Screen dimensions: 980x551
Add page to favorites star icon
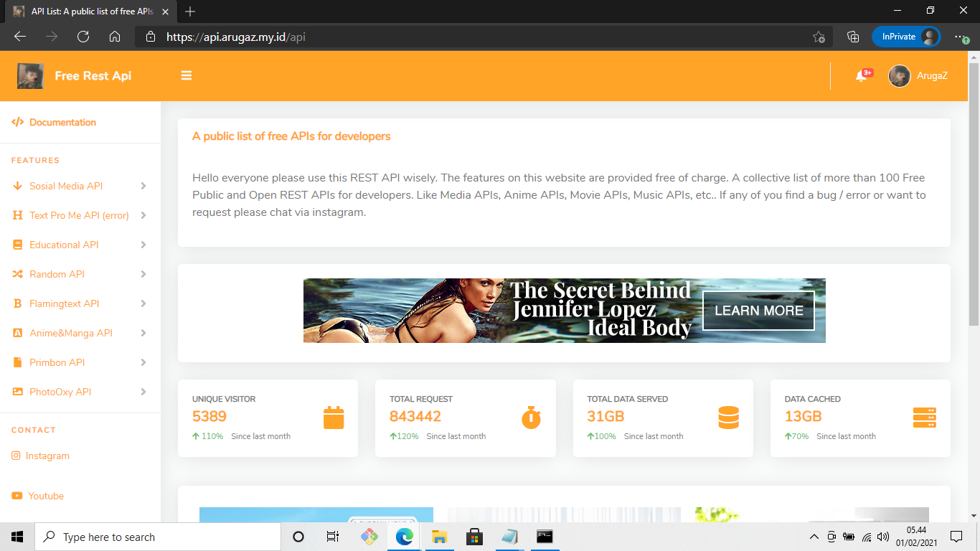pos(819,37)
